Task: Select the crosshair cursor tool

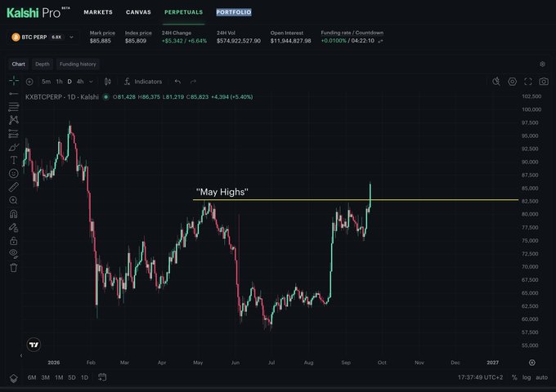Action: [x=14, y=81]
